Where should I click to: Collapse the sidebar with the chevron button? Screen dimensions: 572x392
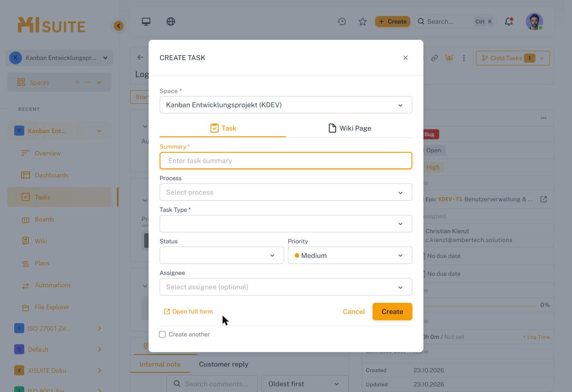[x=119, y=26]
